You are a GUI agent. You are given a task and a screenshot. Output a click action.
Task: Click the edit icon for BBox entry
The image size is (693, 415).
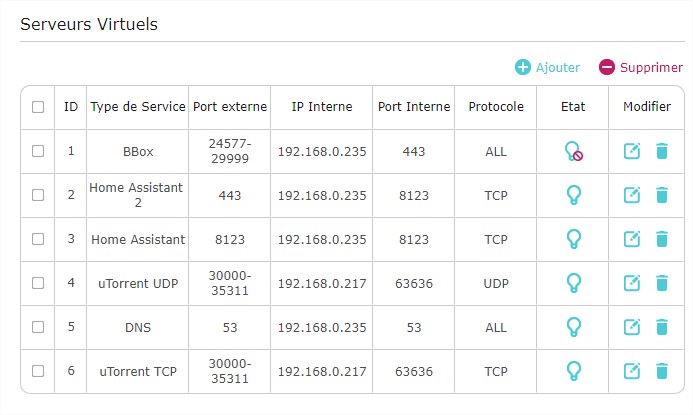point(632,151)
